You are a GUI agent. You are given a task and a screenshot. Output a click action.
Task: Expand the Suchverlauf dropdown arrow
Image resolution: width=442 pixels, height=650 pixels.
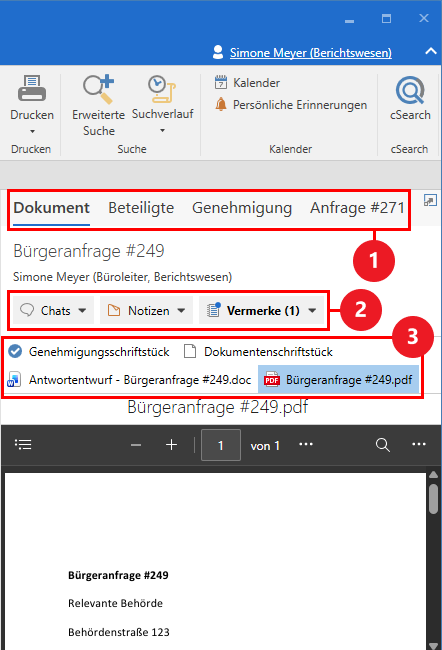pos(163,131)
